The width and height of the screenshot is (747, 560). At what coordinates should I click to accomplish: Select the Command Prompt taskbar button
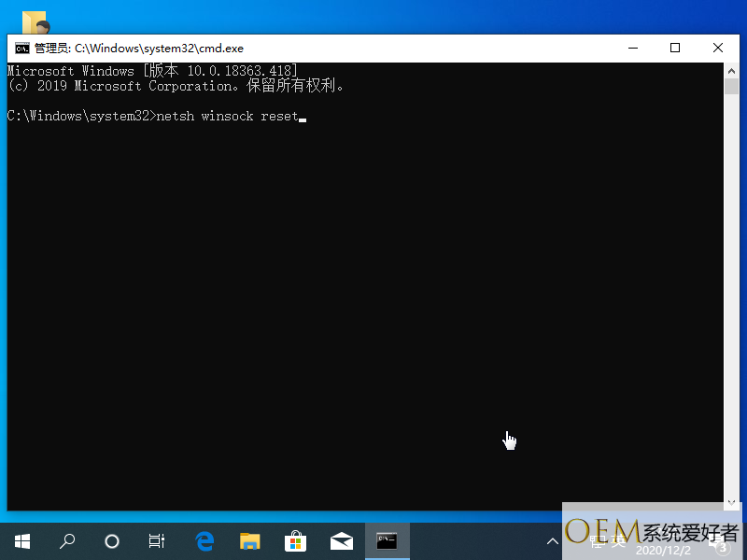click(x=387, y=540)
